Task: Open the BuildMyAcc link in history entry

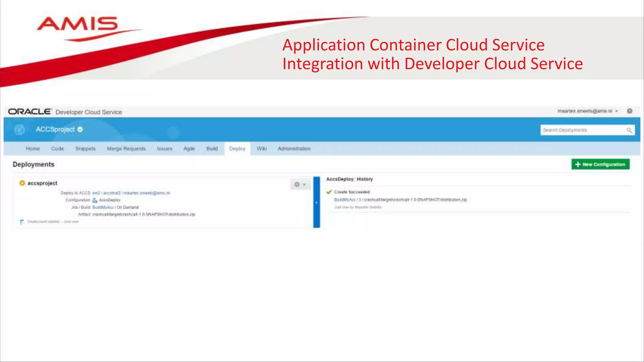Action: [345, 200]
